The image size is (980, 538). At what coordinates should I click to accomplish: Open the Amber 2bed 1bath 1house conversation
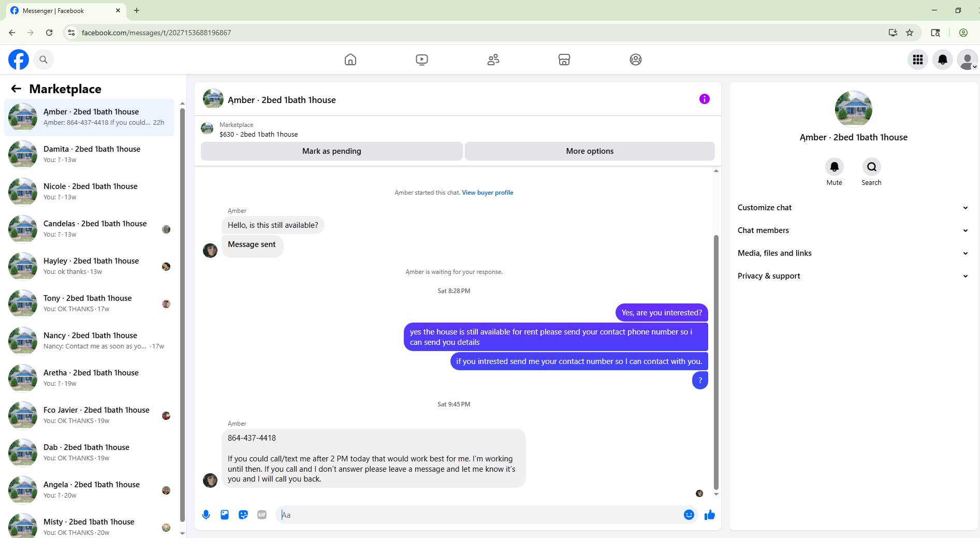coord(89,117)
